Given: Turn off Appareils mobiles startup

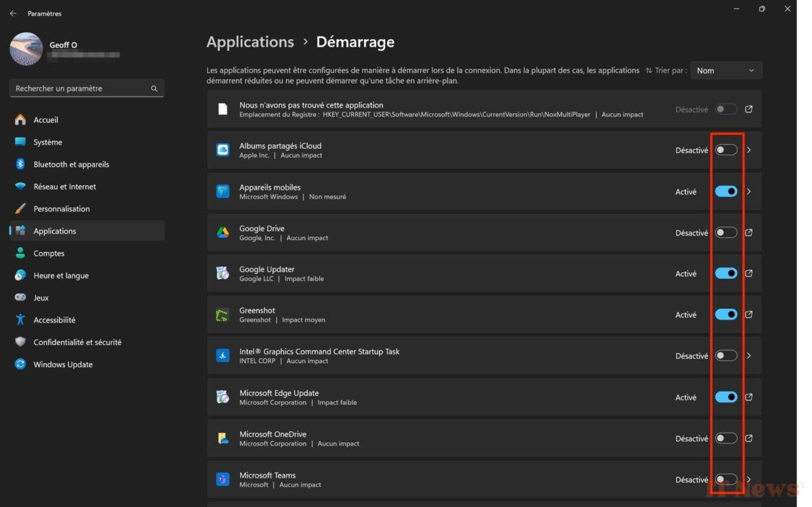Looking at the screenshot, I should tap(726, 191).
